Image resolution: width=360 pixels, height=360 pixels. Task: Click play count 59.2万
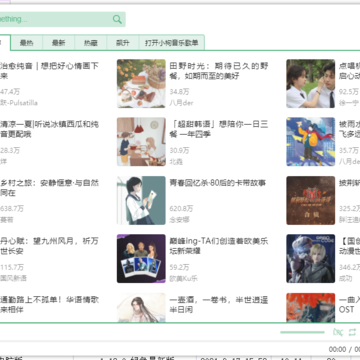pyautogui.click(x=179, y=267)
